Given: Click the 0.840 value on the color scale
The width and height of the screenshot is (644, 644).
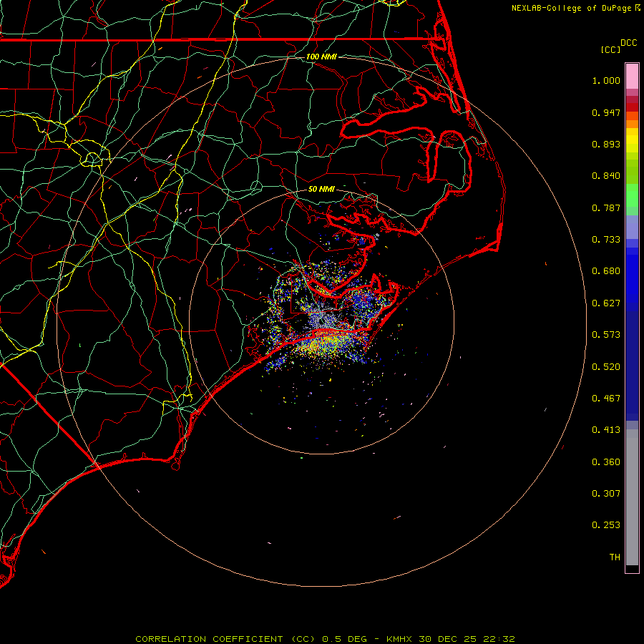Looking at the screenshot, I should pyautogui.click(x=606, y=176).
